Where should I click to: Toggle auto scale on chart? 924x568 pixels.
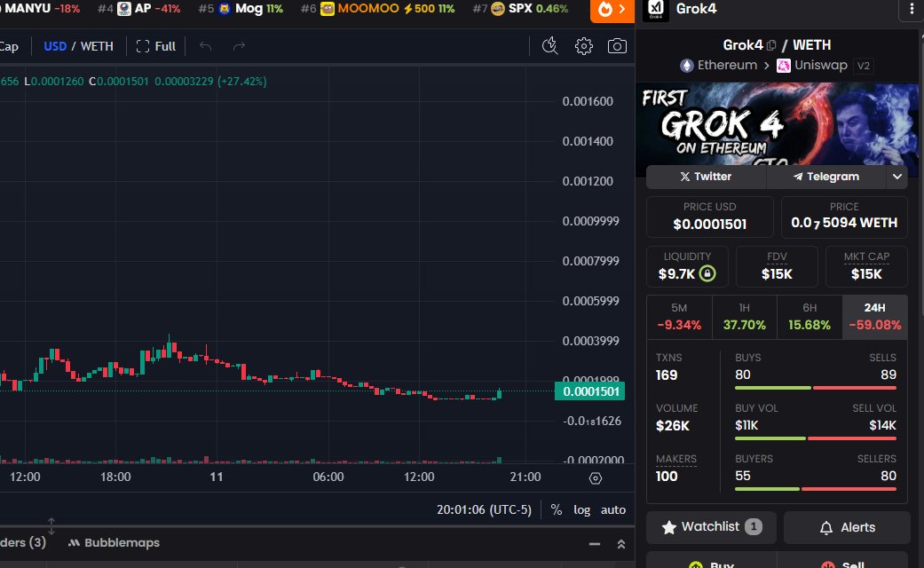612,509
